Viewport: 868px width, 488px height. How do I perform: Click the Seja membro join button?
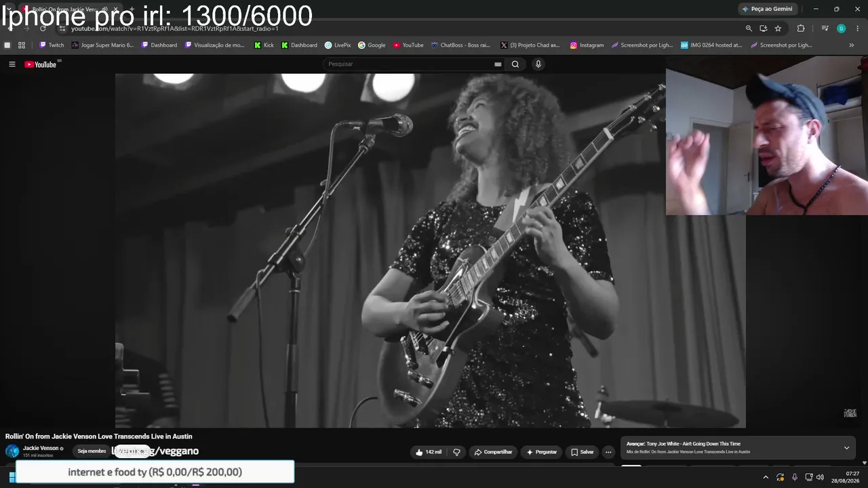pyautogui.click(x=92, y=451)
